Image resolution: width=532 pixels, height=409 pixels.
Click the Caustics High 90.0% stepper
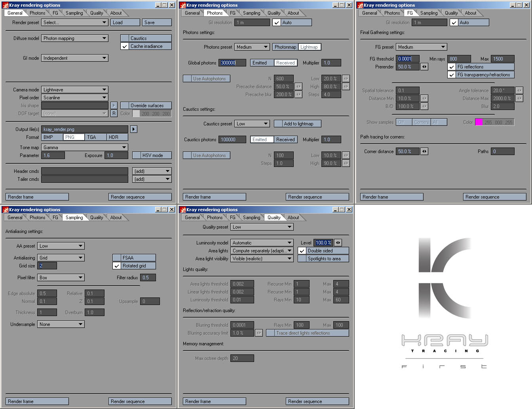point(346,163)
